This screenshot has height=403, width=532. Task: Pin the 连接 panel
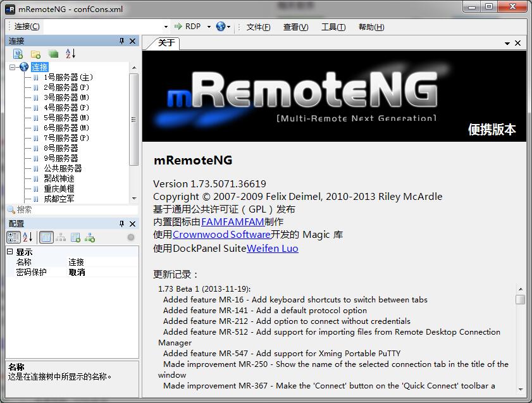(x=121, y=41)
